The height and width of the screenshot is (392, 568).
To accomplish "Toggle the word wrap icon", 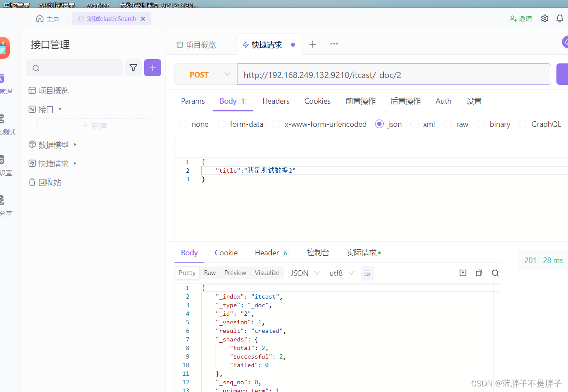I will [x=367, y=273].
